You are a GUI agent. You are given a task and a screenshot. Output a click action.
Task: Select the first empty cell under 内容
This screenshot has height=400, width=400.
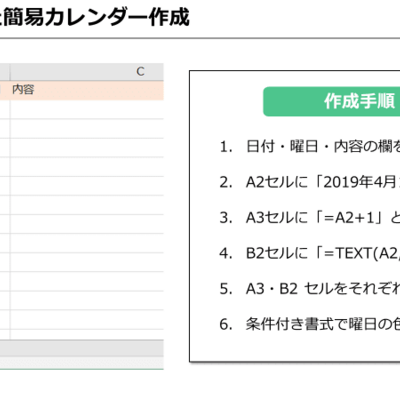[87, 109]
